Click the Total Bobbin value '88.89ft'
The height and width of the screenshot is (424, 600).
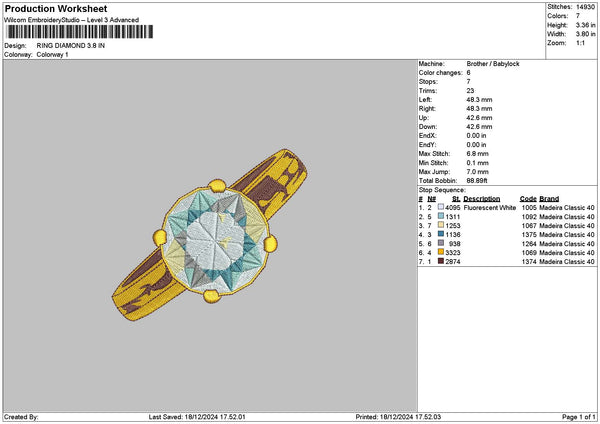click(x=477, y=181)
